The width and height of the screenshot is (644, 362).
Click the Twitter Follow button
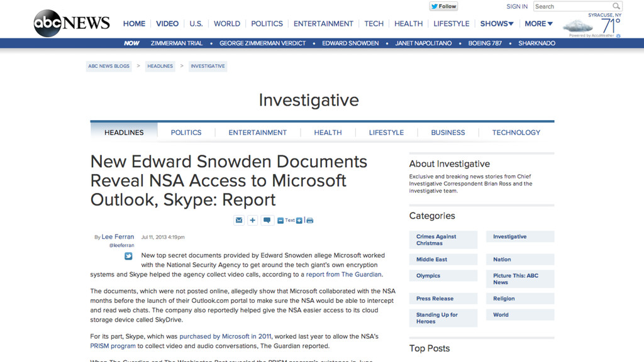pyautogui.click(x=443, y=6)
